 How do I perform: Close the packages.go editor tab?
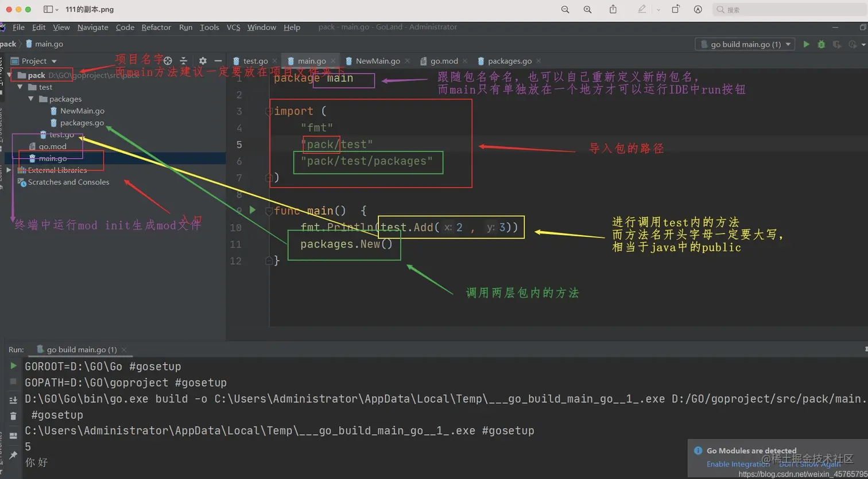pyautogui.click(x=538, y=61)
